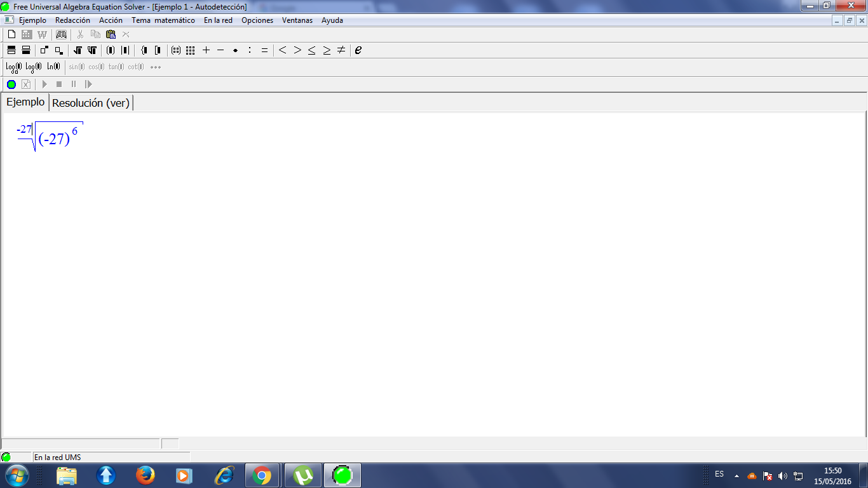This screenshot has width=868, height=488.
Task: Create a new document with blank page icon
Action: pos(11,34)
